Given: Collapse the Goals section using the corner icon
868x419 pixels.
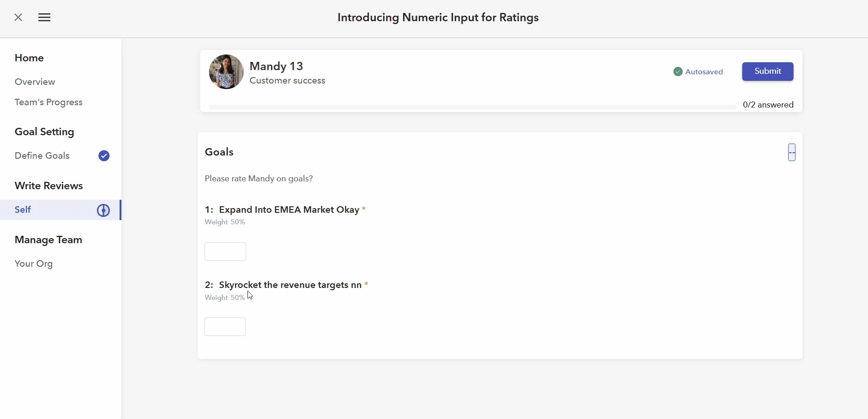Looking at the screenshot, I should click(x=792, y=152).
